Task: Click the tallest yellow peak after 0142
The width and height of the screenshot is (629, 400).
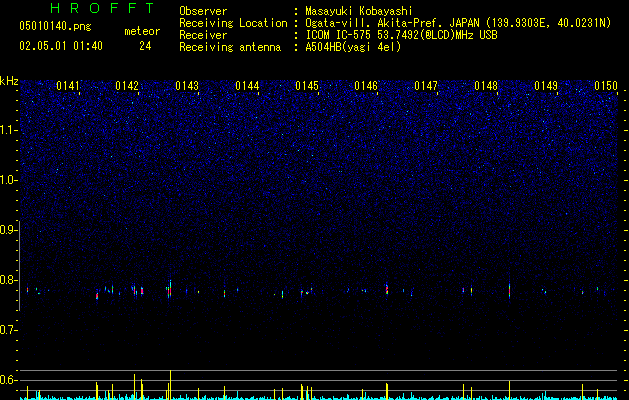Action: [x=170, y=385]
